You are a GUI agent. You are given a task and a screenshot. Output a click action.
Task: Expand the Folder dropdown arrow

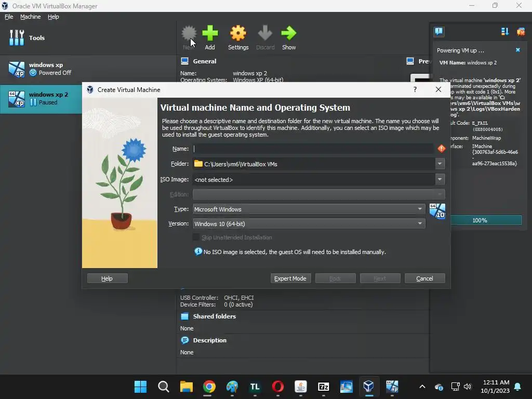point(440,164)
